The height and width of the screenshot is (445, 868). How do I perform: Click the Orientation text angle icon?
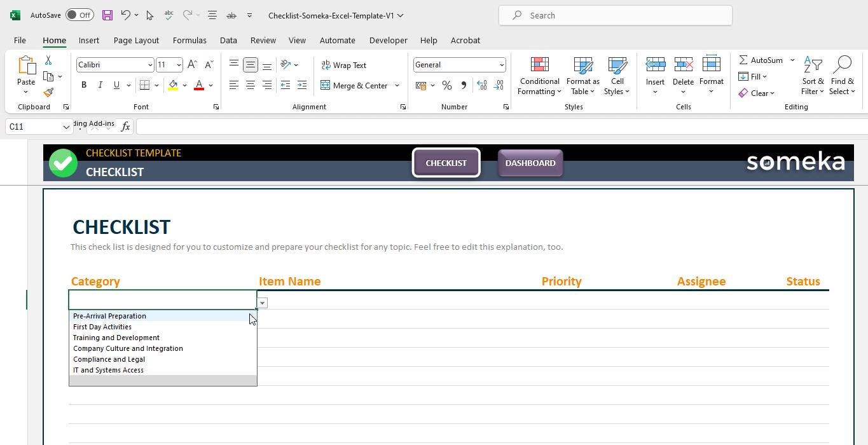(x=286, y=65)
